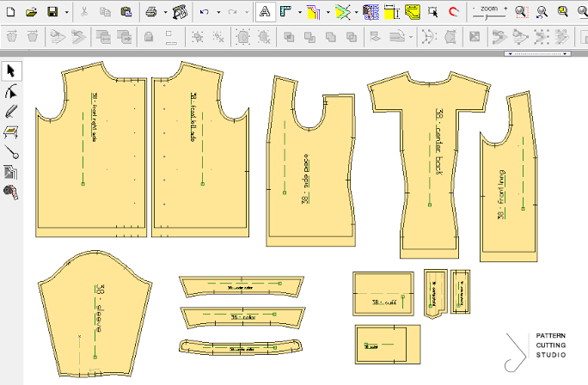Create a new pattern file
This screenshot has height=385, width=588.
tap(11, 12)
